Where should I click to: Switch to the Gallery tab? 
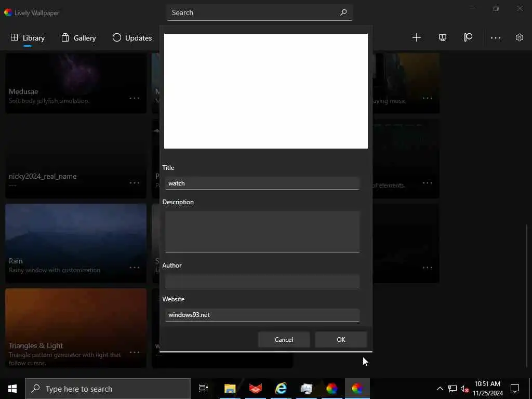pyautogui.click(x=78, y=38)
